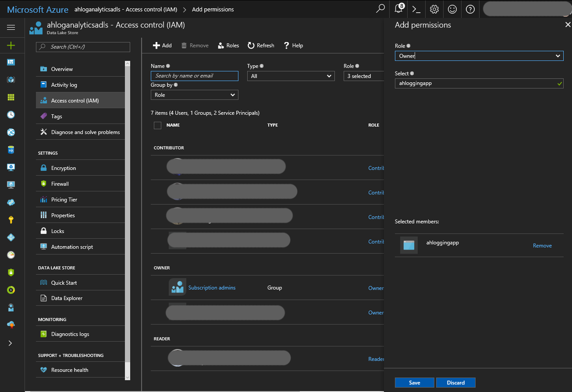This screenshot has width=572, height=392.
Task: Open the gauge Monitor icon in rail
Action: point(11,255)
